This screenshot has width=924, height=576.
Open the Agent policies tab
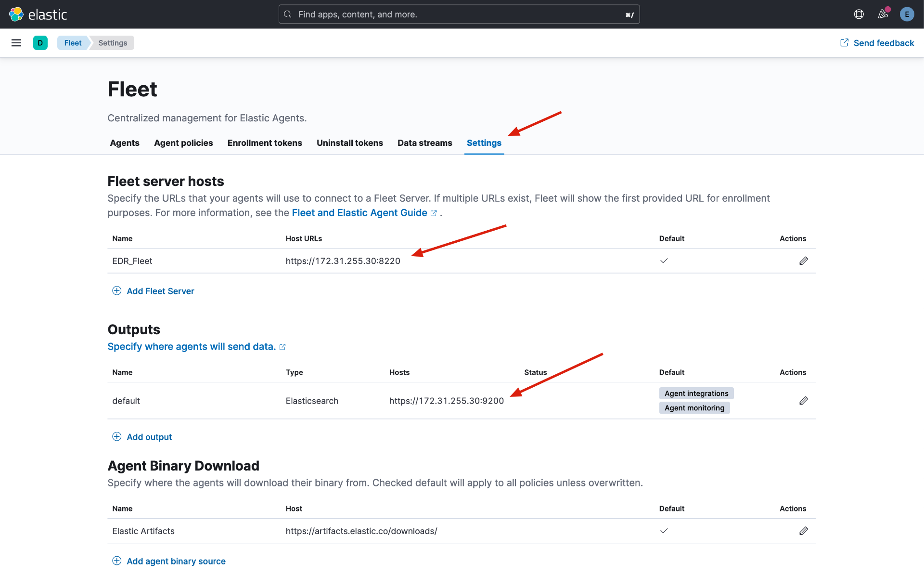click(x=183, y=143)
